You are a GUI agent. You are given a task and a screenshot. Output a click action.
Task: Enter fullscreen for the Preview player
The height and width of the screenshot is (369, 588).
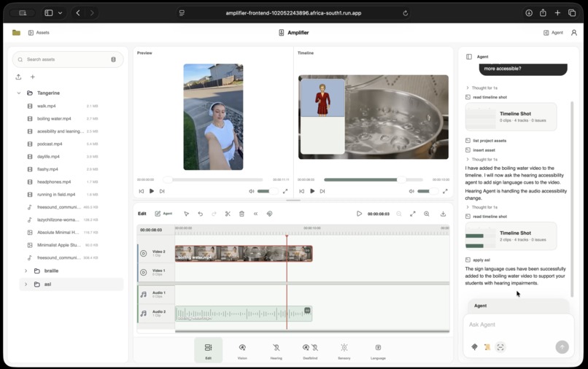pos(285,191)
